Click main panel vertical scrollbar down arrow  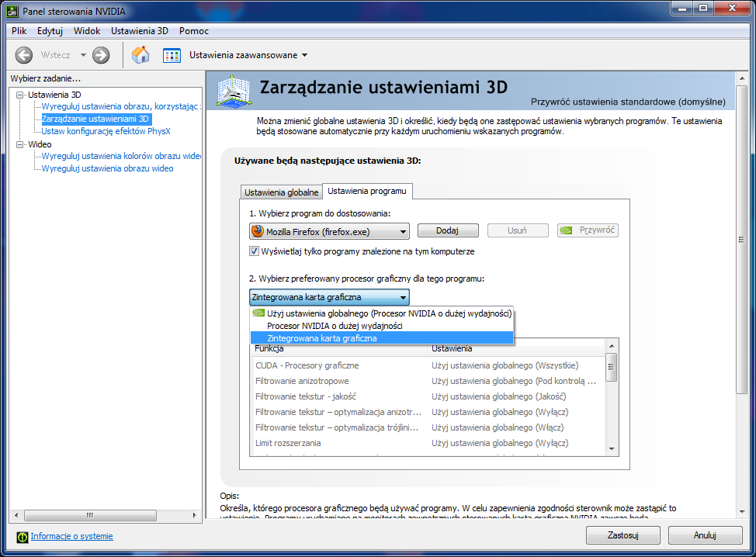[742, 512]
